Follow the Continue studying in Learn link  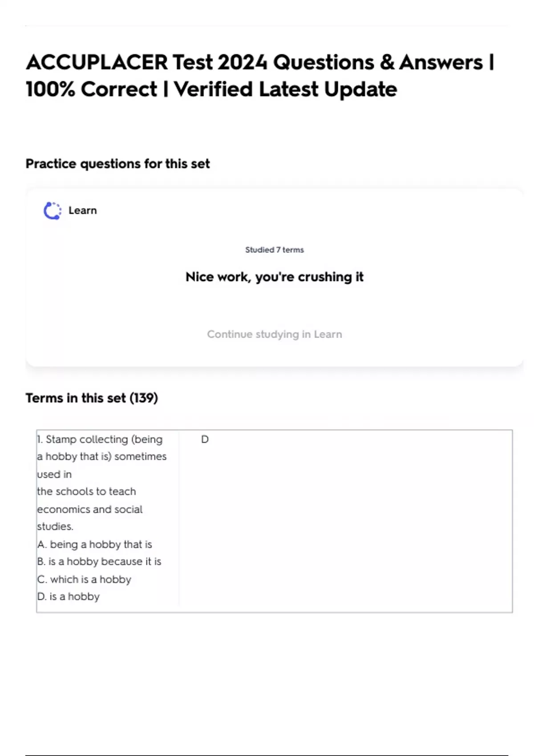[x=274, y=334]
